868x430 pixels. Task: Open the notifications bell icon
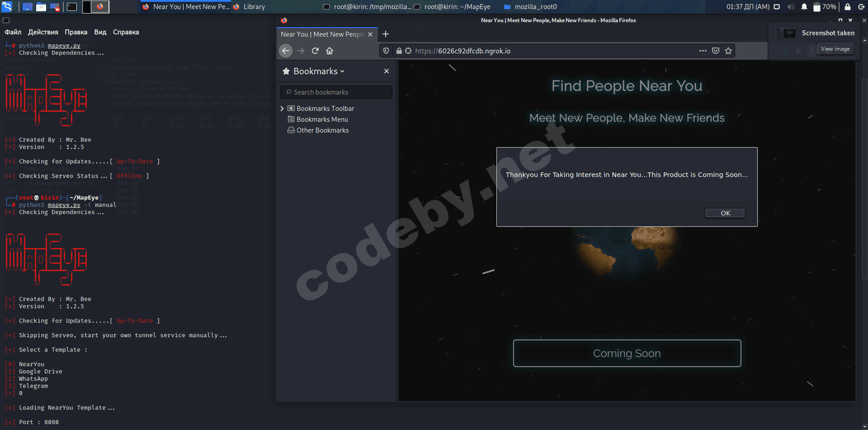pyautogui.click(x=804, y=7)
